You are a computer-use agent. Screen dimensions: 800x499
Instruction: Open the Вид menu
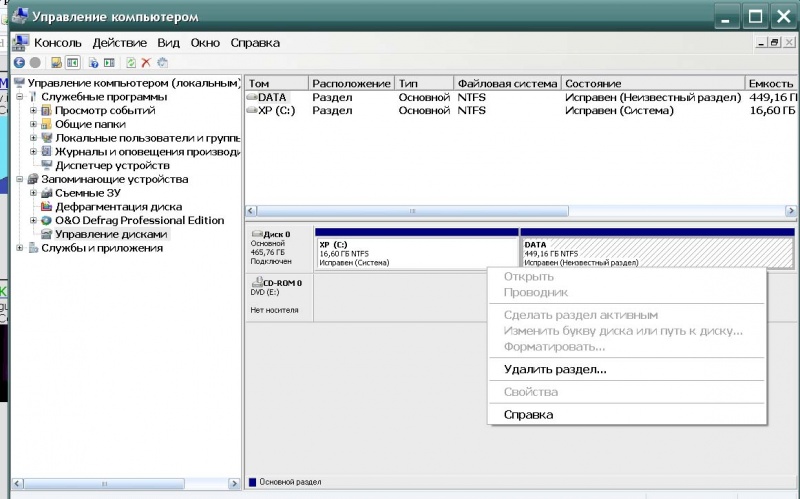pos(168,43)
